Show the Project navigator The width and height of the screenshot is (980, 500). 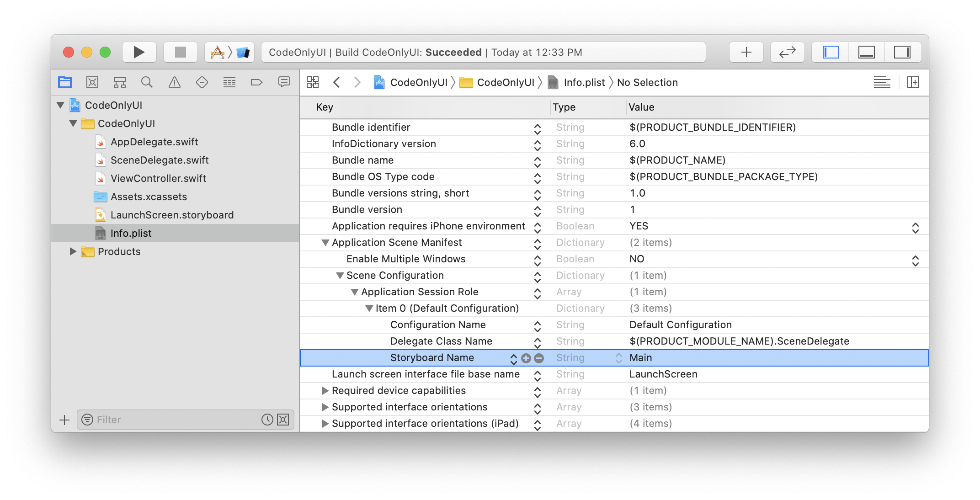[x=65, y=82]
